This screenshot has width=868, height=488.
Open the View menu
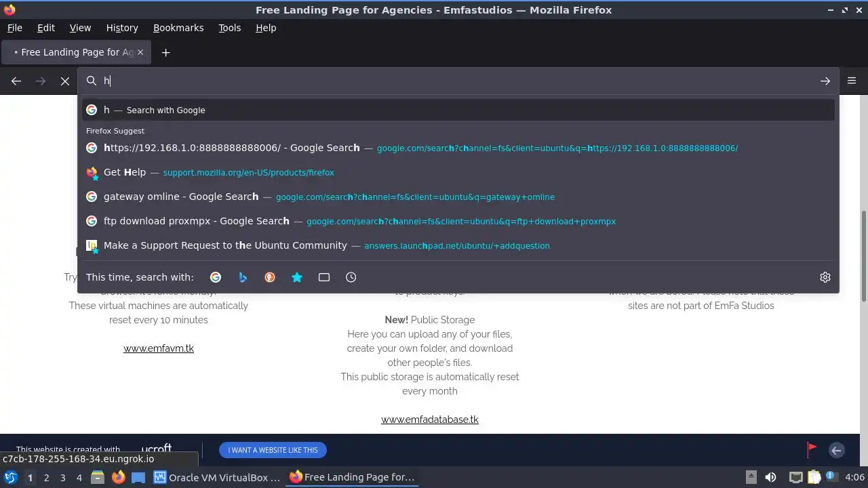[x=80, y=28]
